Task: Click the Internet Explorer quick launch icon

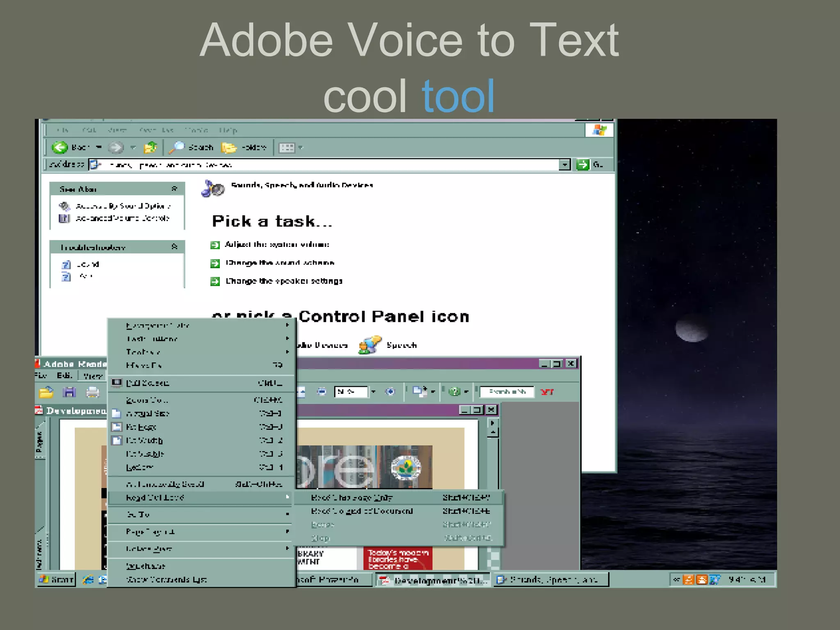Action: pos(88,580)
